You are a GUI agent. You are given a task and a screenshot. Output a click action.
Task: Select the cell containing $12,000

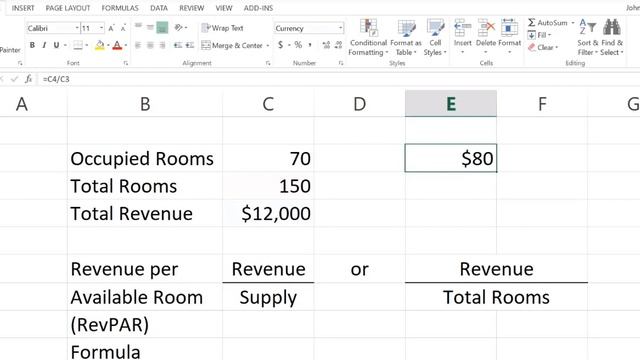click(268, 213)
